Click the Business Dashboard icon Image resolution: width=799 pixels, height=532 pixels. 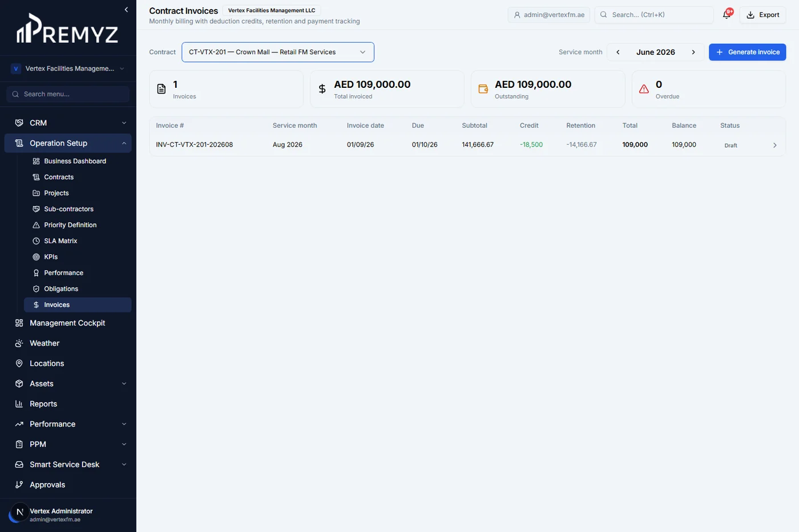[36, 161]
